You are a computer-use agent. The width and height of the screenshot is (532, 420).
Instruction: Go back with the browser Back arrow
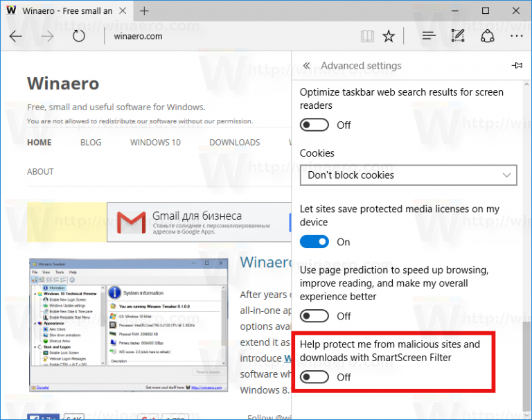[16, 36]
